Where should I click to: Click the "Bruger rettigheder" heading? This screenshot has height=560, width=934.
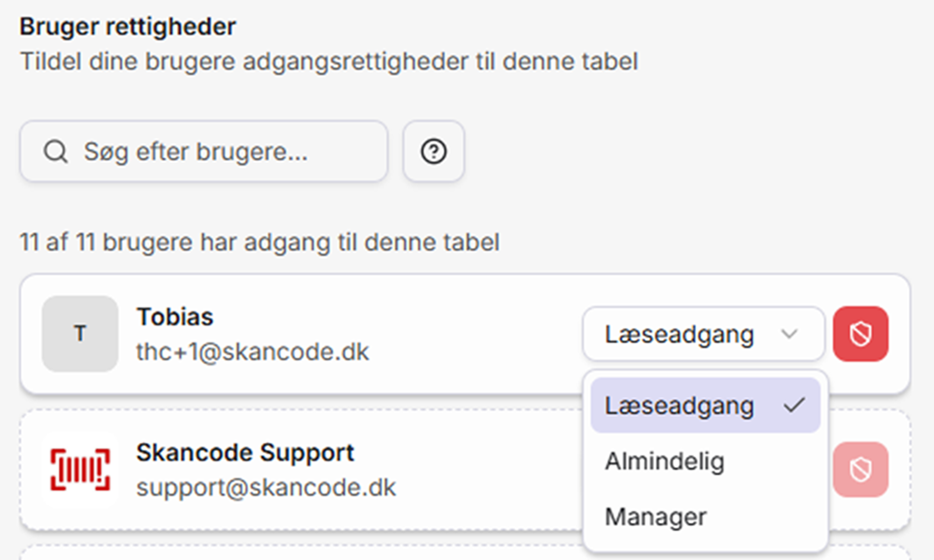point(128,26)
